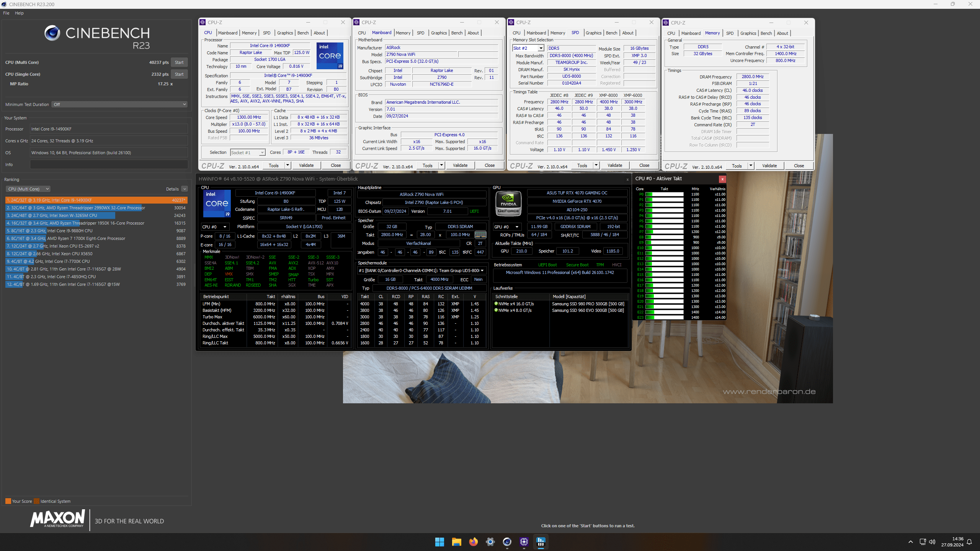Open the GPU #0 selector in HWiNFO
The width and height of the screenshot is (980, 551).
click(x=506, y=227)
